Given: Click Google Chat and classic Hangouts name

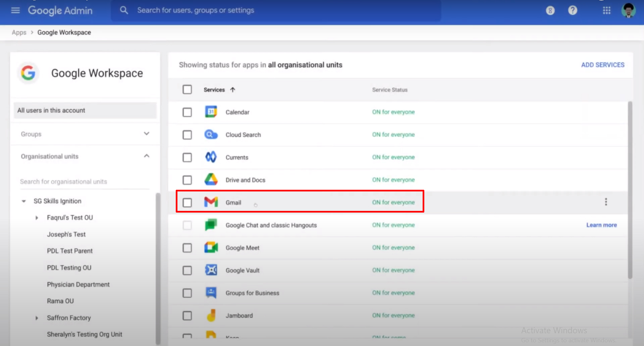Looking at the screenshot, I should coord(271,225).
